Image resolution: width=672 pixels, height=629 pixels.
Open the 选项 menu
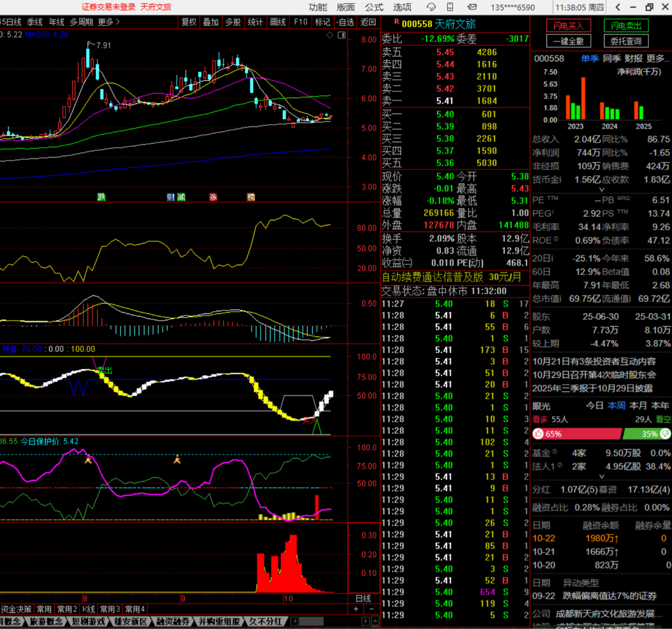coord(402,7)
